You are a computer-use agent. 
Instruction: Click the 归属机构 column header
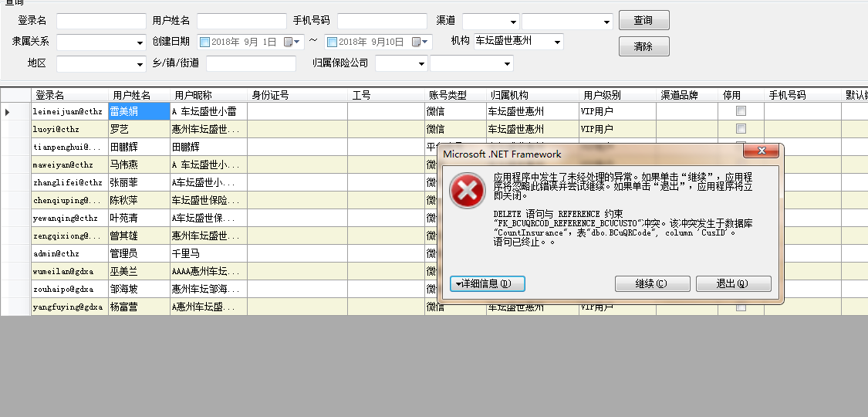point(532,95)
